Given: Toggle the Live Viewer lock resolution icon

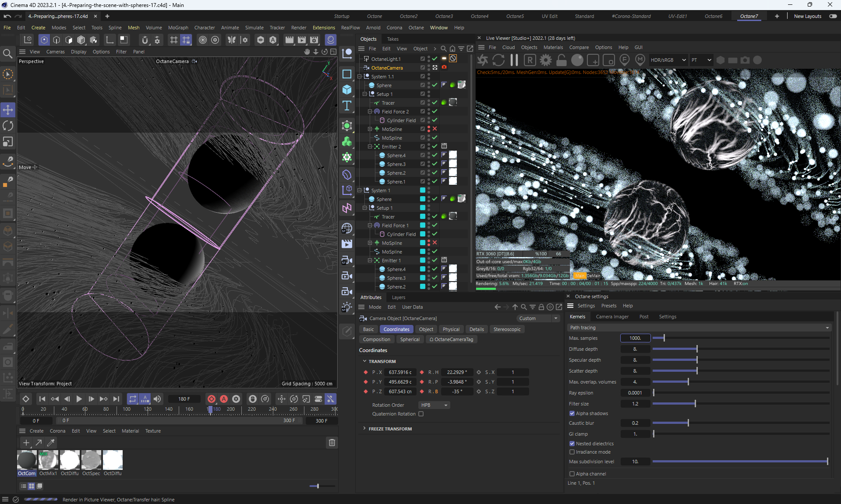Looking at the screenshot, I should [x=562, y=60].
